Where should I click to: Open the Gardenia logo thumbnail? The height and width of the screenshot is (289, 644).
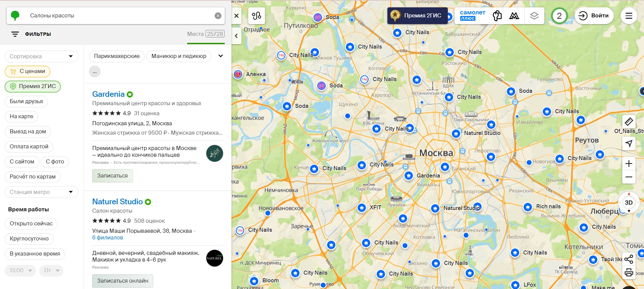[x=215, y=153]
